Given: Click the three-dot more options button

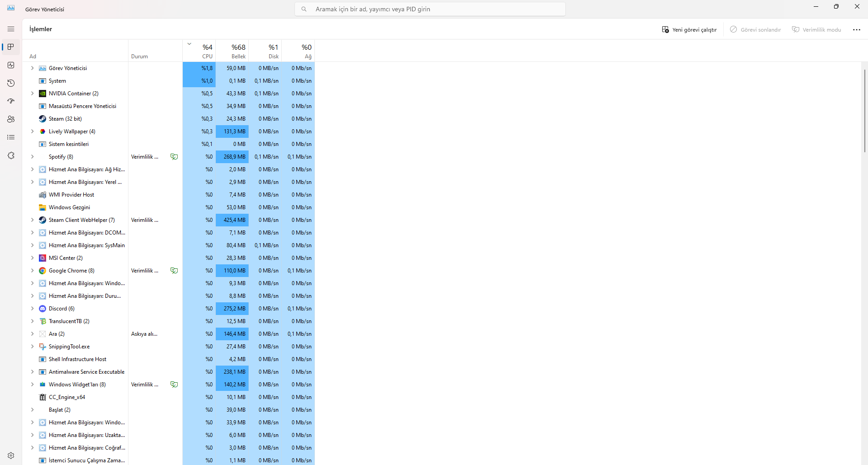Looking at the screenshot, I should point(857,29).
